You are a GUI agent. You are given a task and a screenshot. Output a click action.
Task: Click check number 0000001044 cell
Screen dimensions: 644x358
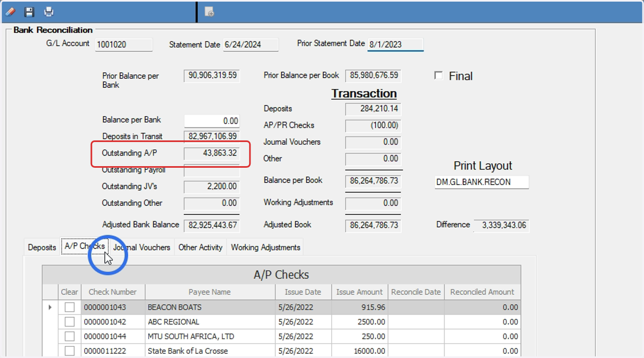click(x=113, y=336)
